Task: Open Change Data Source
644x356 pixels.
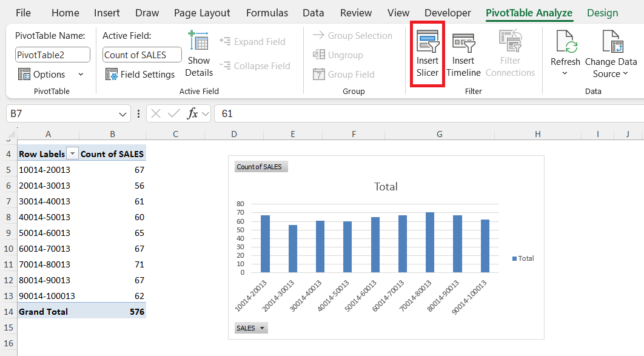Action: click(x=611, y=55)
